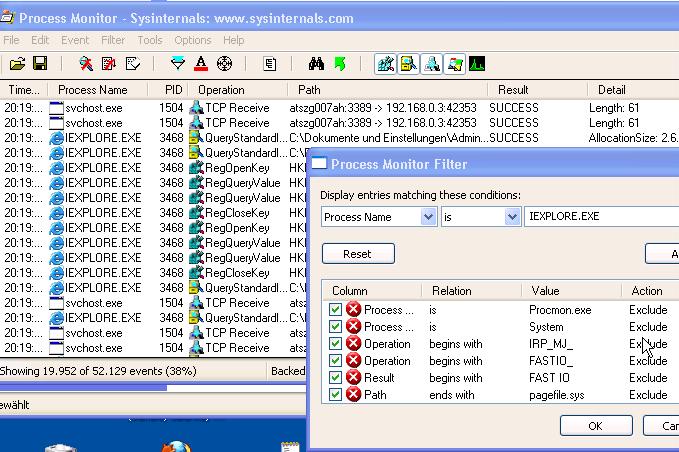Open Find using the binoculars icon
The width and height of the screenshot is (679, 452).
[x=316, y=64]
